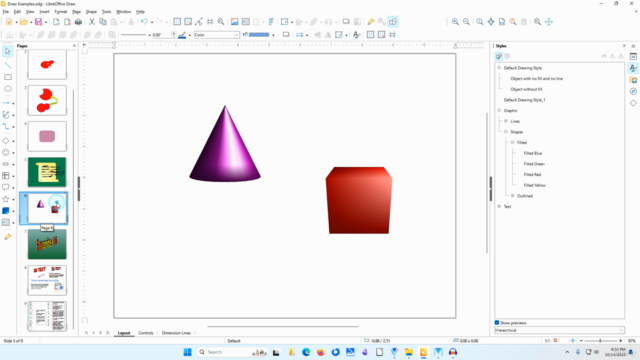
Task: Open the 3D Objects dropdown arrow
Action: [13, 211]
